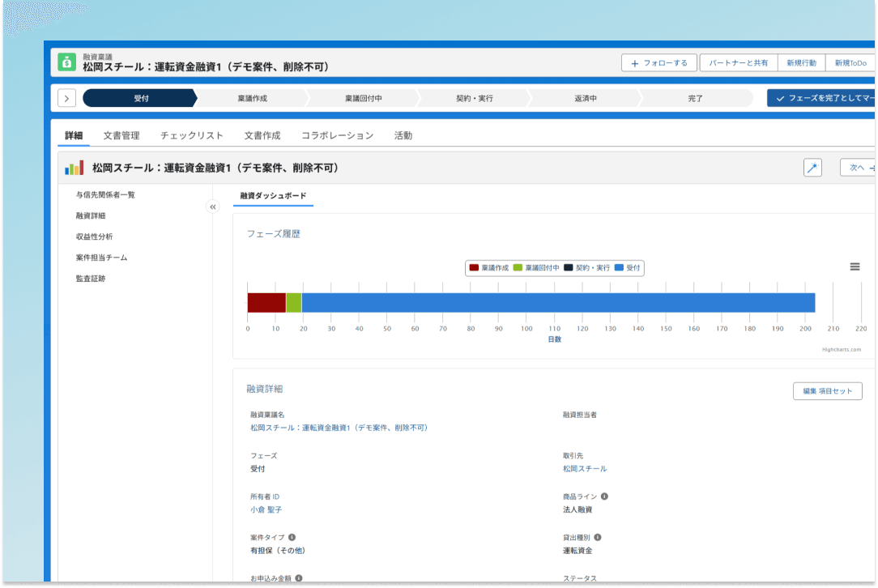Open the Einstein magic wand tool
Screen dimensions: 878x588
[x=812, y=167]
